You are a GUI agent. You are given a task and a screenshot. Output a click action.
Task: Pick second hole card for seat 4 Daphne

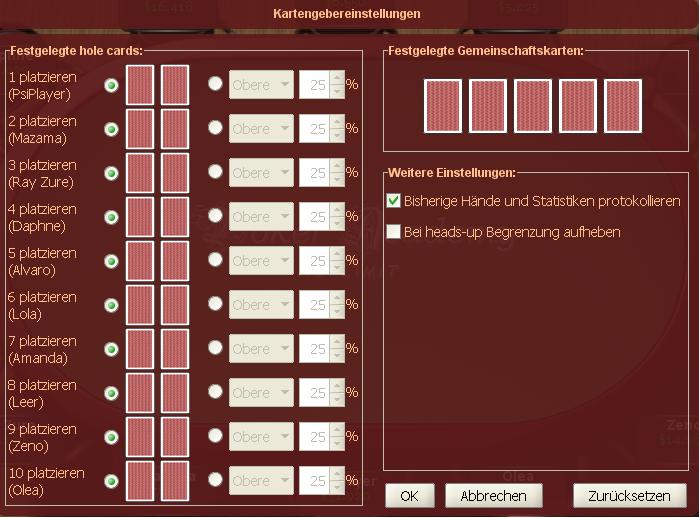tap(175, 217)
